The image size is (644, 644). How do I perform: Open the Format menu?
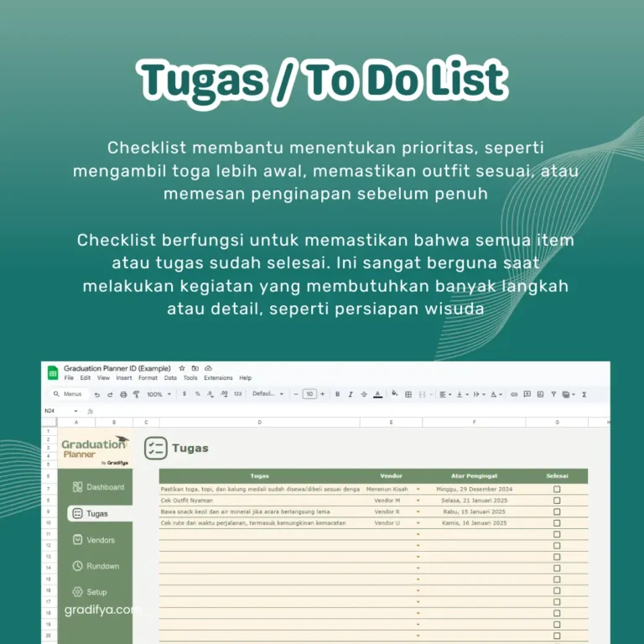click(x=148, y=378)
